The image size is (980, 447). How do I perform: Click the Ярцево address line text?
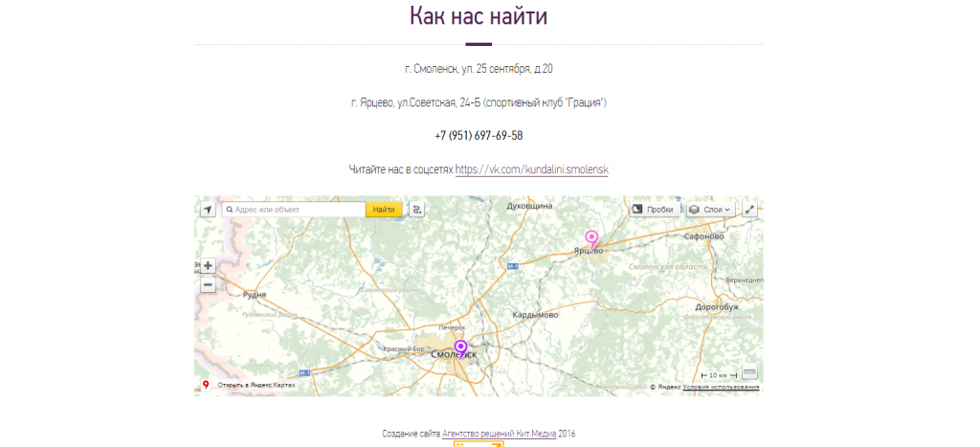tap(479, 101)
